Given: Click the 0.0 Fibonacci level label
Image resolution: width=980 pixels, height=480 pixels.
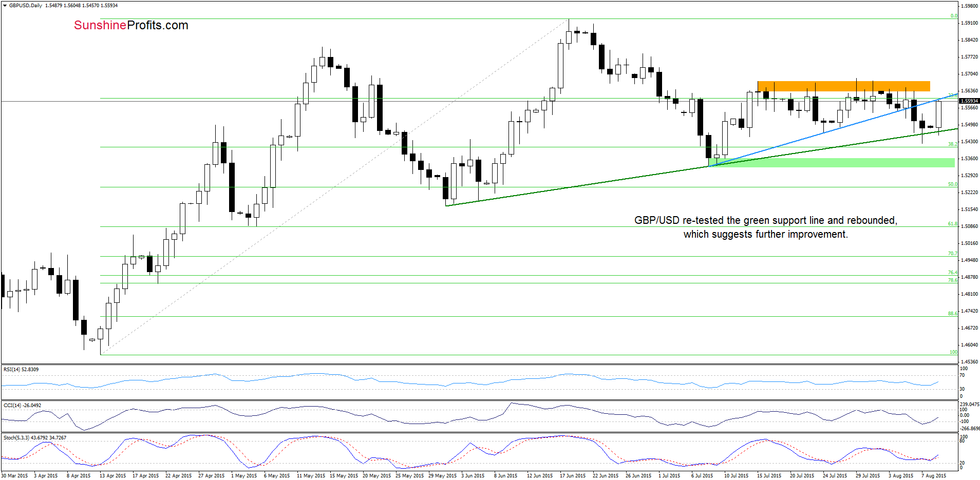Looking at the screenshot, I should [x=954, y=16].
